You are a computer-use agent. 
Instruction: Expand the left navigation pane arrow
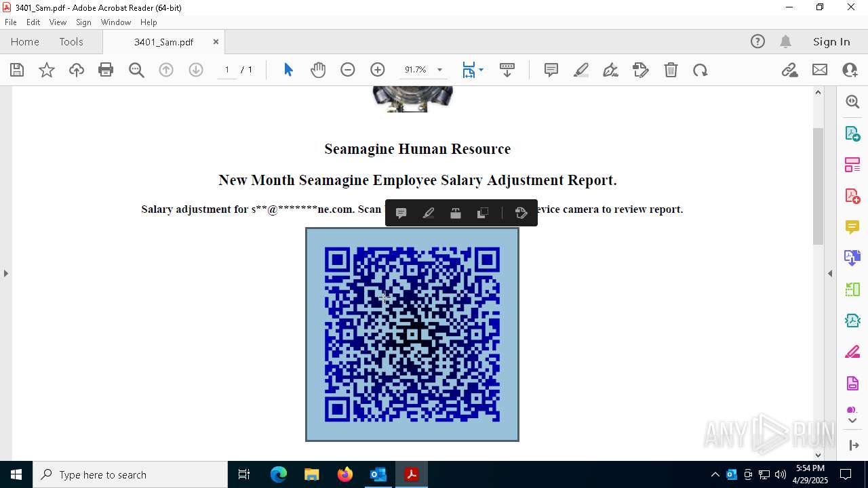click(x=6, y=273)
